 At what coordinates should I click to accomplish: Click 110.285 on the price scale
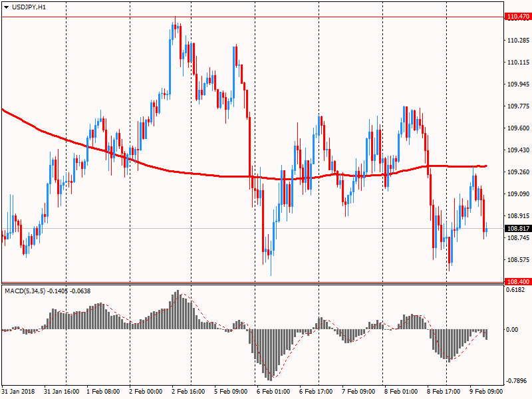517,41
